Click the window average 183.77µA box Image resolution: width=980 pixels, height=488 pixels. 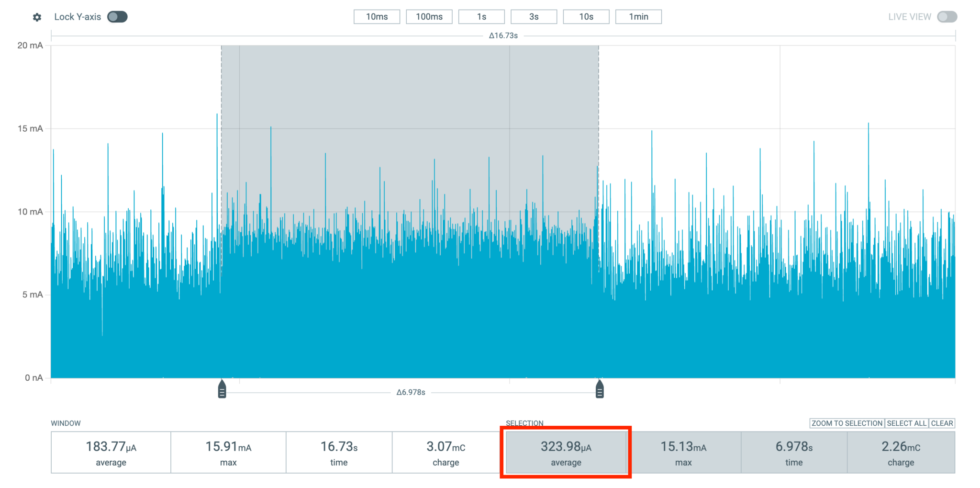pyautogui.click(x=111, y=453)
